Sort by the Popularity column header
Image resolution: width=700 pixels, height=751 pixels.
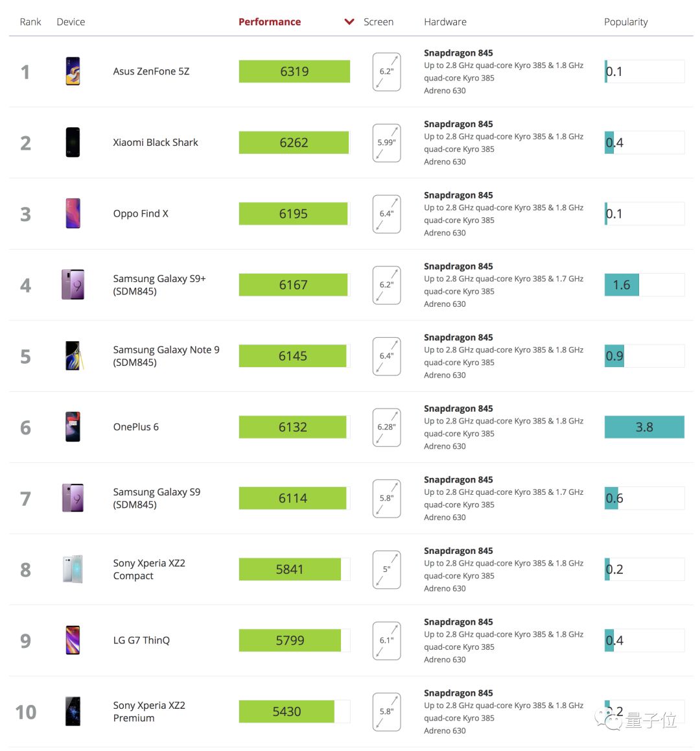pos(625,22)
